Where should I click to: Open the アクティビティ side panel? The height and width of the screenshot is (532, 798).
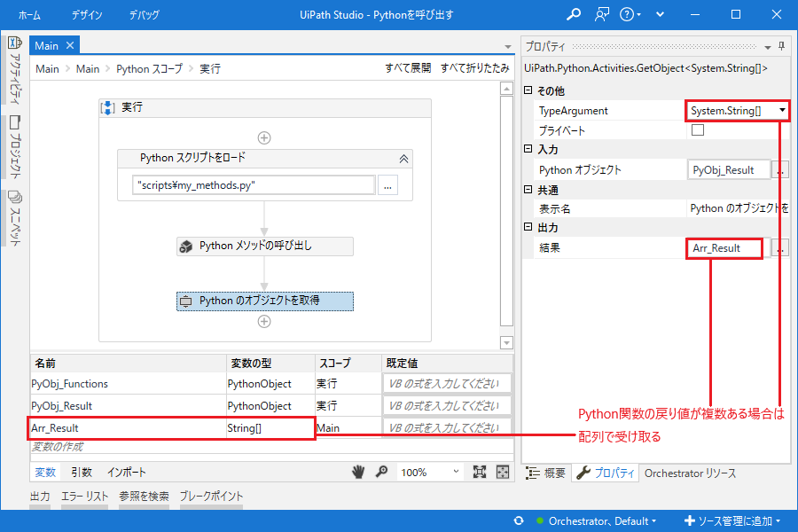pos(15,70)
